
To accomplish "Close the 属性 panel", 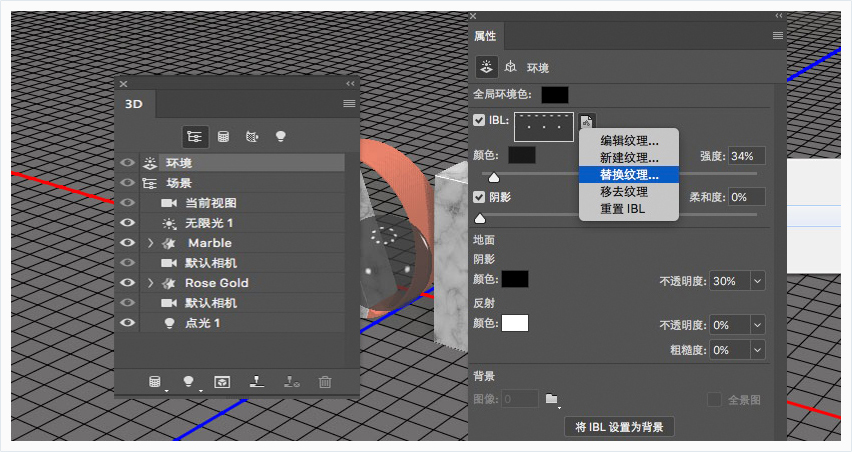I will (x=473, y=16).
